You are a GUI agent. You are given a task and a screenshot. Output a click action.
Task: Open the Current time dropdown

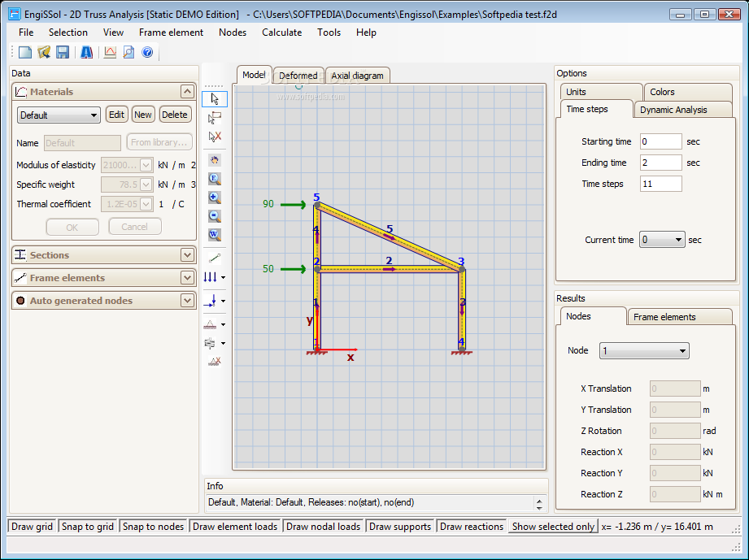pyautogui.click(x=662, y=240)
